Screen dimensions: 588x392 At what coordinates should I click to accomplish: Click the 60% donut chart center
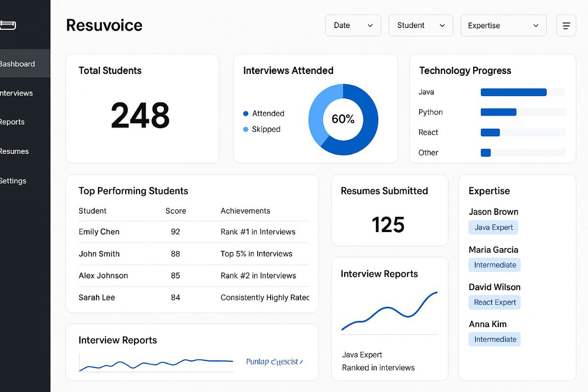point(343,119)
